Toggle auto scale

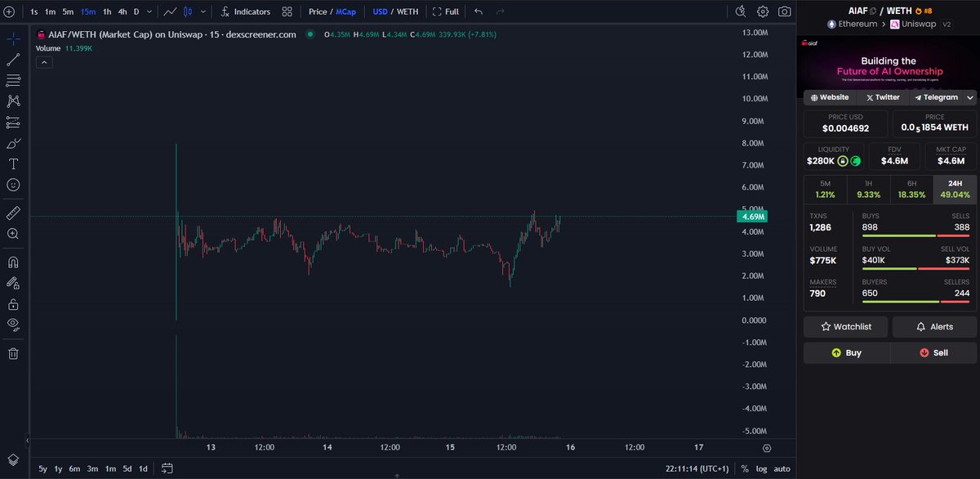coord(782,468)
